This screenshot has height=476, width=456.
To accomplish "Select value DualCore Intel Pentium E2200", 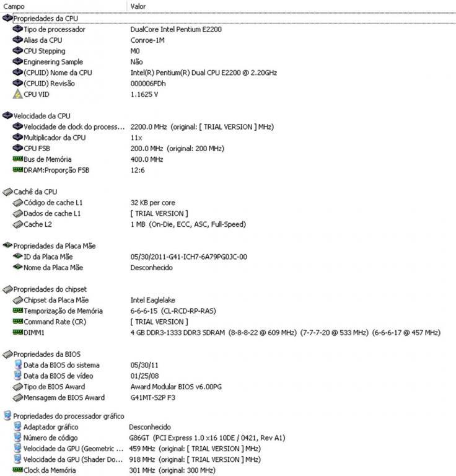I will (x=176, y=30).
